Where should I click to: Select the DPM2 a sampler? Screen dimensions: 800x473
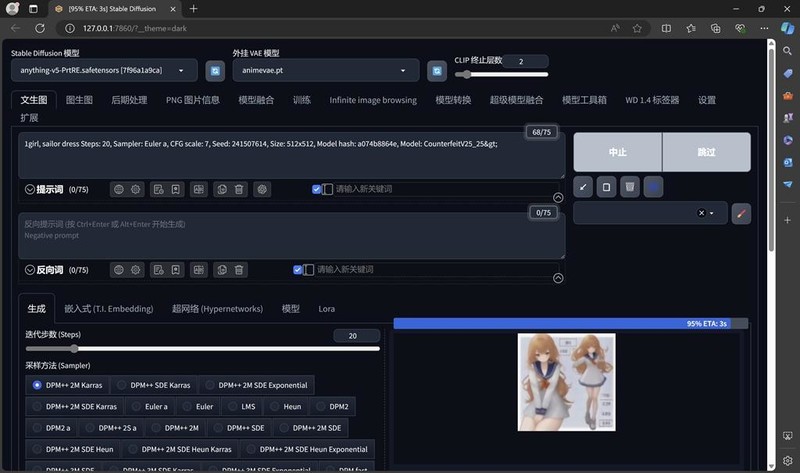pyautogui.click(x=51, y=428)
